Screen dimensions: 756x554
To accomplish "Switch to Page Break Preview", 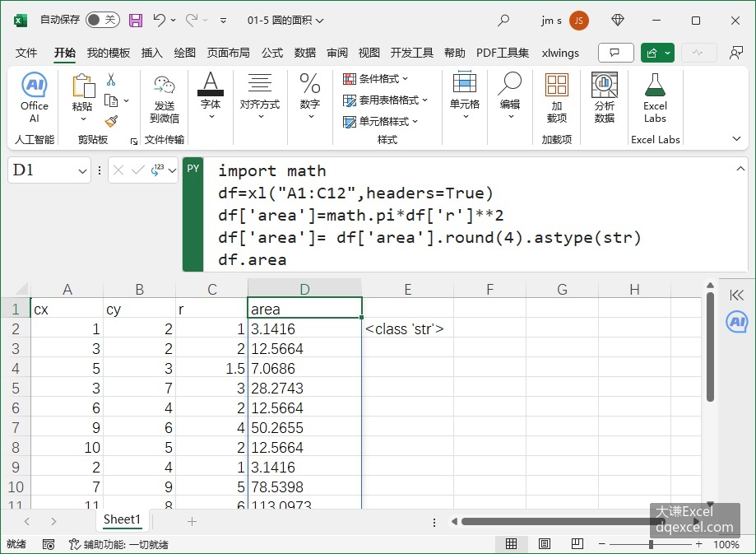I will coord(577,544).
